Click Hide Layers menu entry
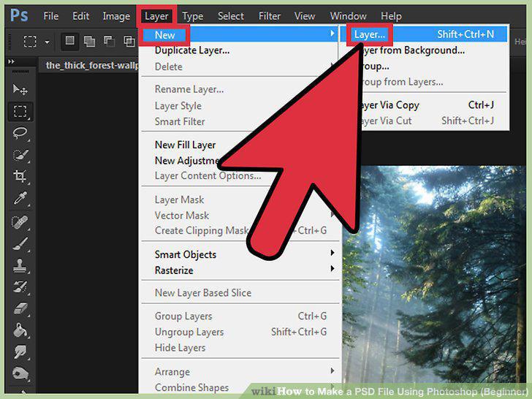This screenshot has width=532, height=399. [x=240, y=348]
